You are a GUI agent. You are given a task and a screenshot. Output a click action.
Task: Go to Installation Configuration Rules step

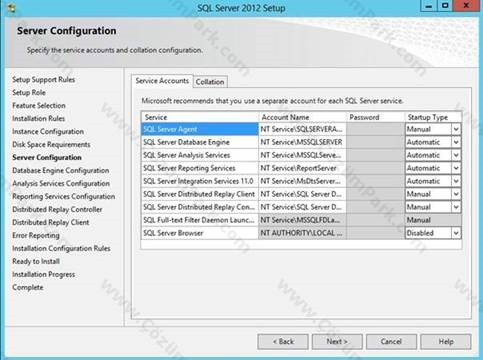[x=61, y=248]
